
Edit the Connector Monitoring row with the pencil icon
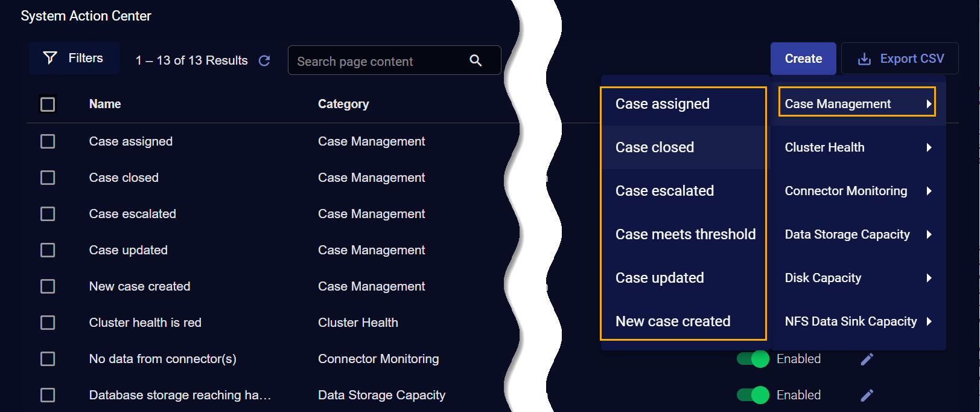pyautogui.click(x=867, y=359)
